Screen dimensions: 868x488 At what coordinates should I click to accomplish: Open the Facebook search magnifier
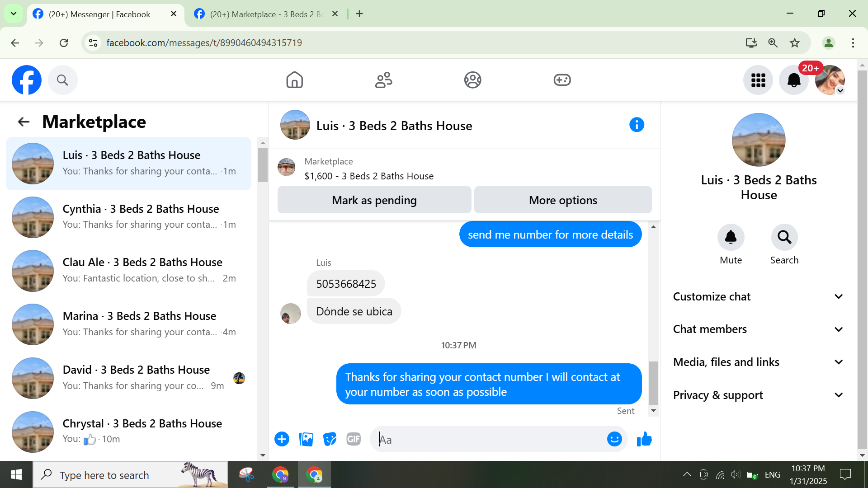coord(62,80)
